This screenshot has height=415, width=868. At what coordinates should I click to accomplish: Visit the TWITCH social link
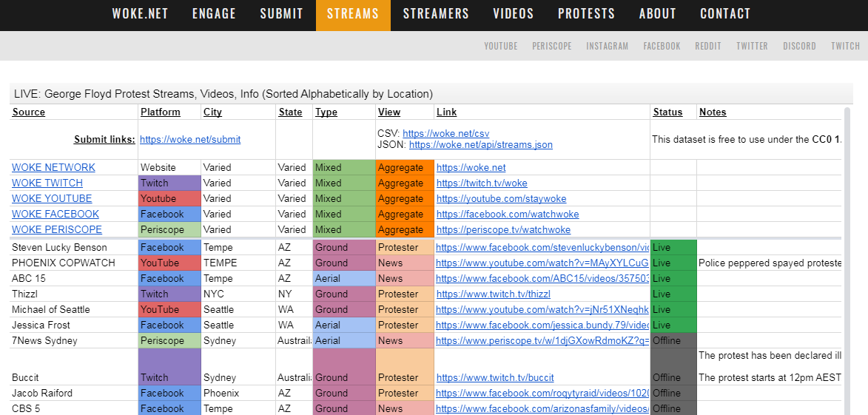point(845,46)
